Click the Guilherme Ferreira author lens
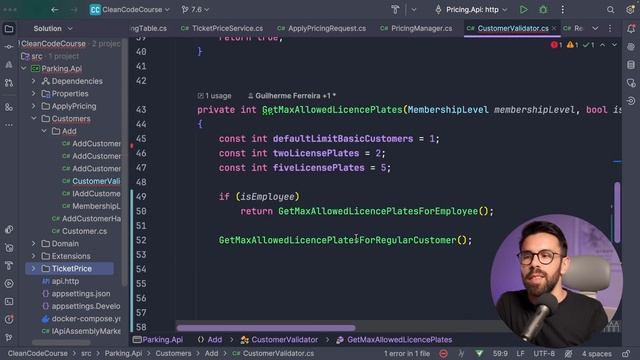 click(292, 96)
